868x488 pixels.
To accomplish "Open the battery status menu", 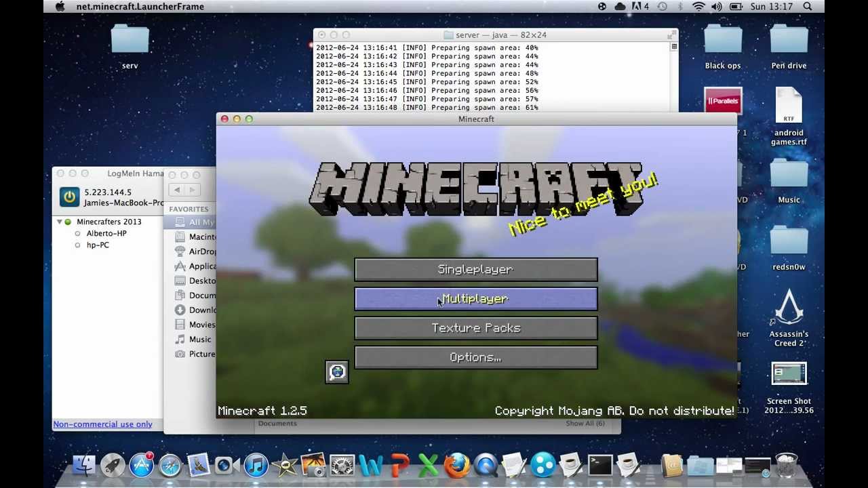I will [736, 6].
